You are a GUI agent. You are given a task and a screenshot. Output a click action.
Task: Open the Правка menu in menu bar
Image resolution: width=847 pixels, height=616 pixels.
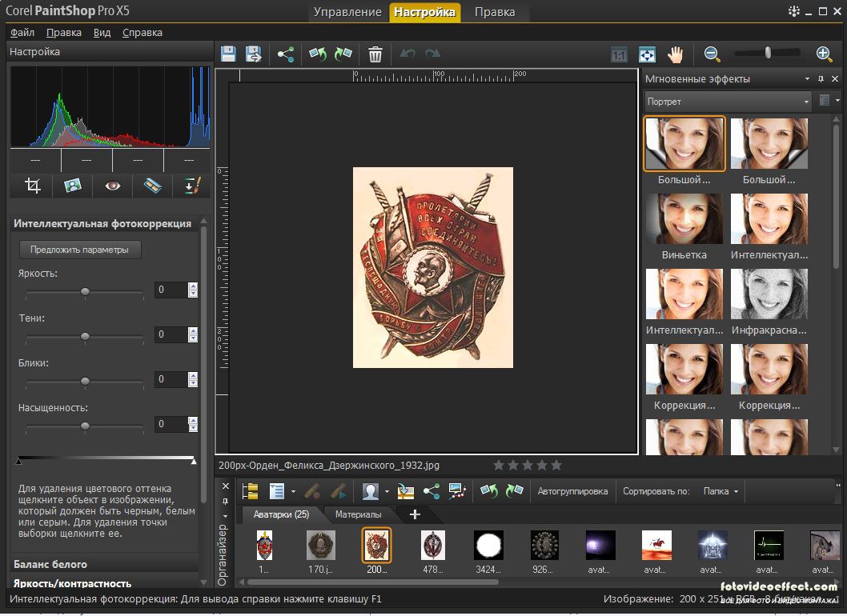[64, 32]
